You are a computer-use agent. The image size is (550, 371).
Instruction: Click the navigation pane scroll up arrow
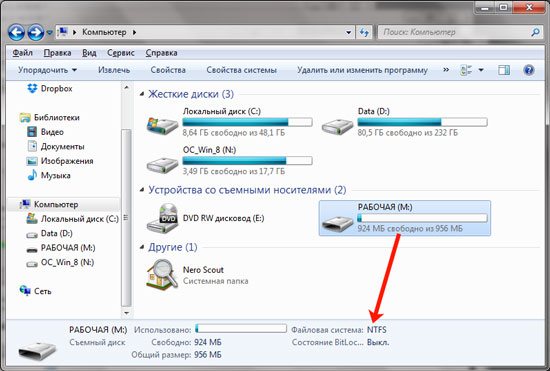click(x=127, y=87)
